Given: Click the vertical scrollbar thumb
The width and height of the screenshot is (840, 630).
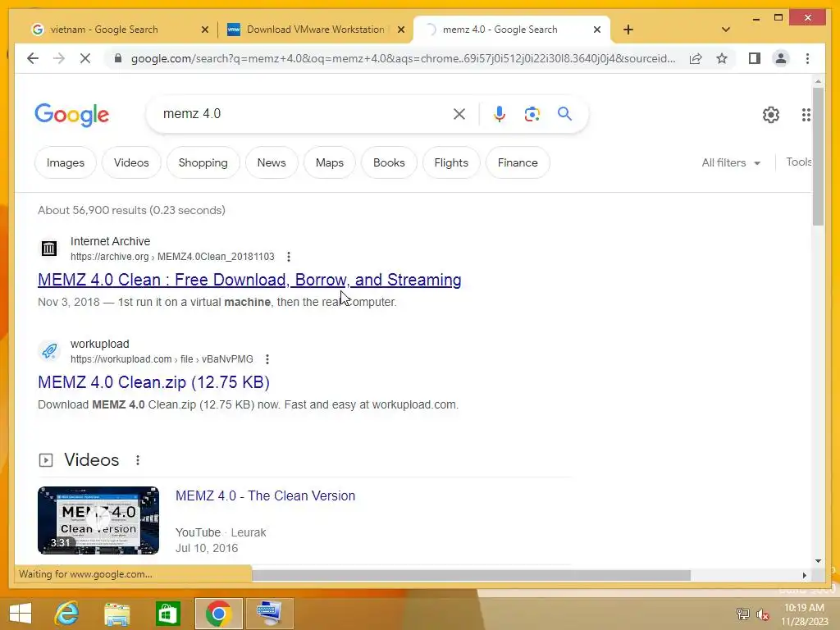Looking at the screenshot, I should pos(818,157).
